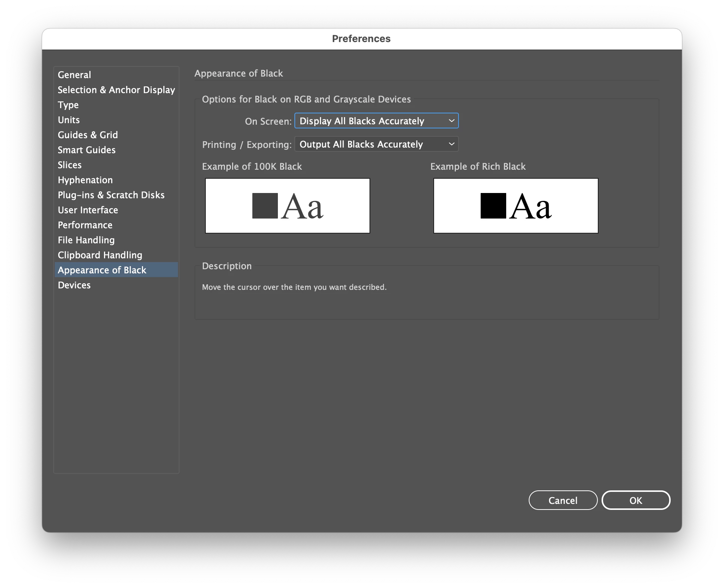Select Guides & Grid category
This screenshot has height=588, width=724.
point(88,135)
